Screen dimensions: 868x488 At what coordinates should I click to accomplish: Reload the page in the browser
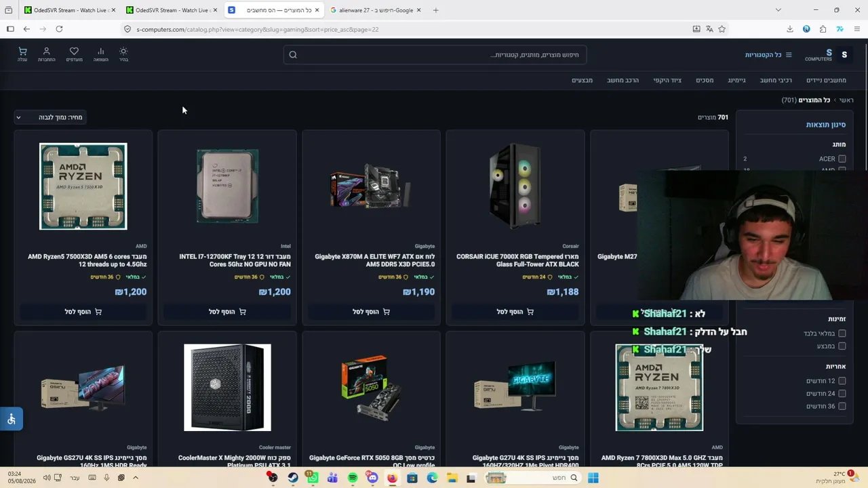coord(59,29)
